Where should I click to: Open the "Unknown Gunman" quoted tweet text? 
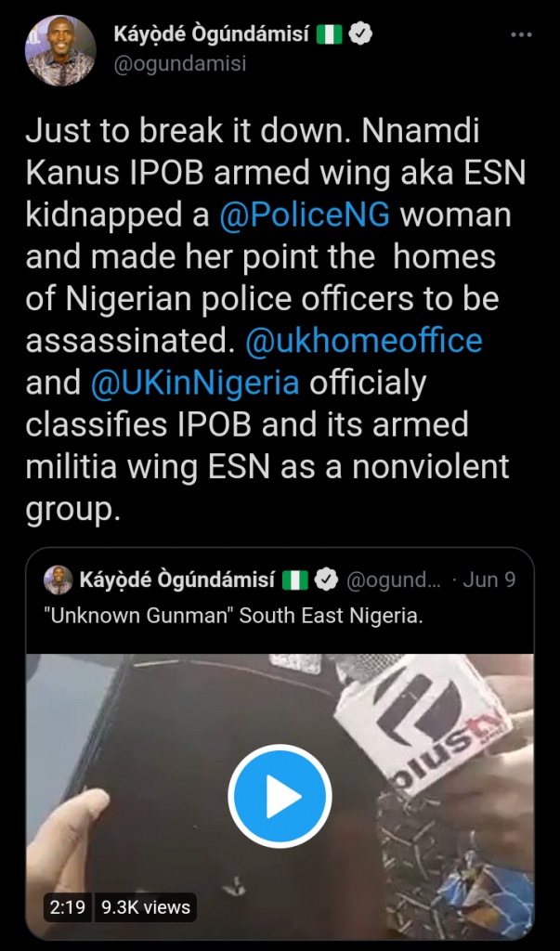coord(234,616)
